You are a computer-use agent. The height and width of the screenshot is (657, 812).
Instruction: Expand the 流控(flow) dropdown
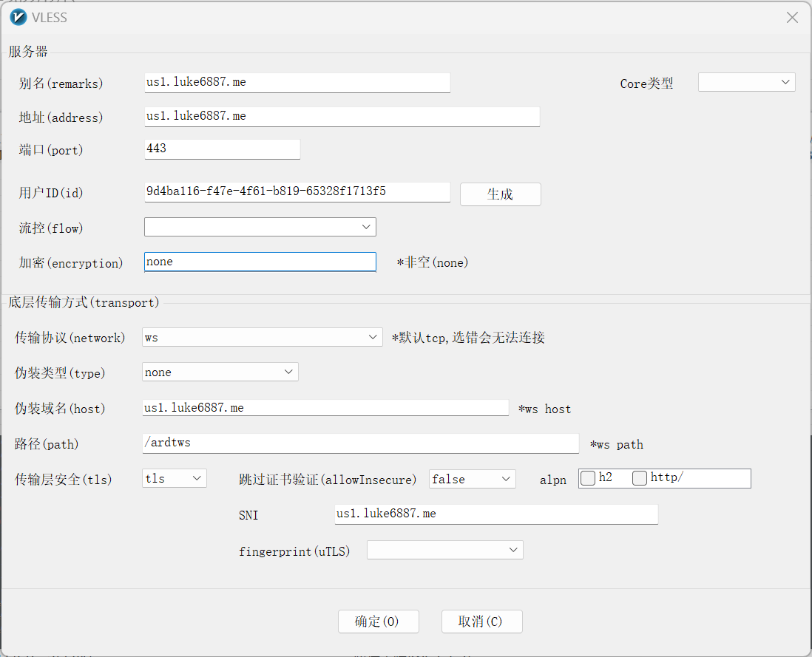click(260, 228)
